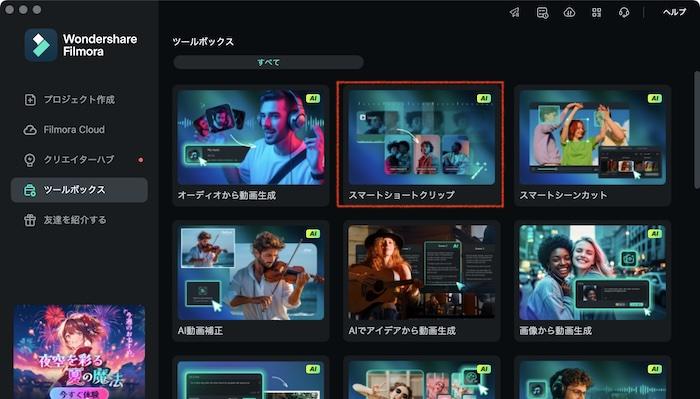Open the ヘルプ menu
700x399 pixels.
(674, 12)
